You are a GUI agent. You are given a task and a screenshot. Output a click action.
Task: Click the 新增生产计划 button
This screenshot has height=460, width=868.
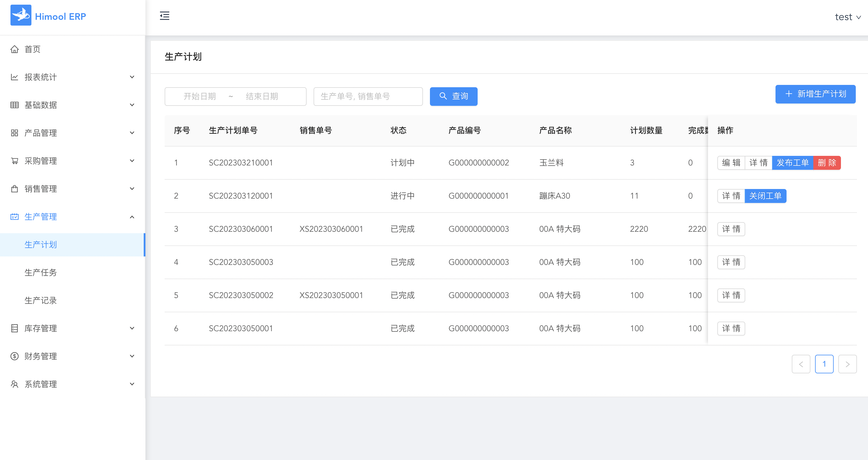[x=815, y=94]
